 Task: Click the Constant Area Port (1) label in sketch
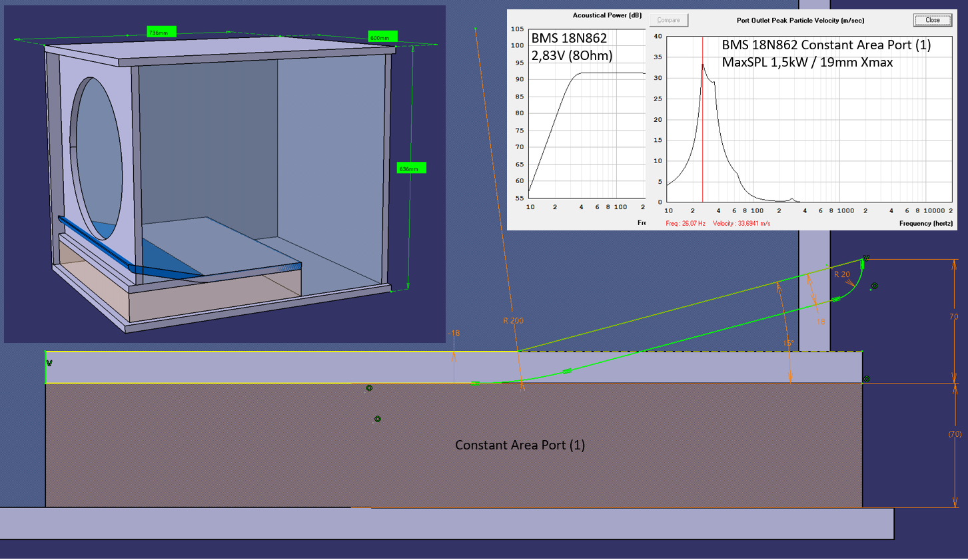(520, 445)
